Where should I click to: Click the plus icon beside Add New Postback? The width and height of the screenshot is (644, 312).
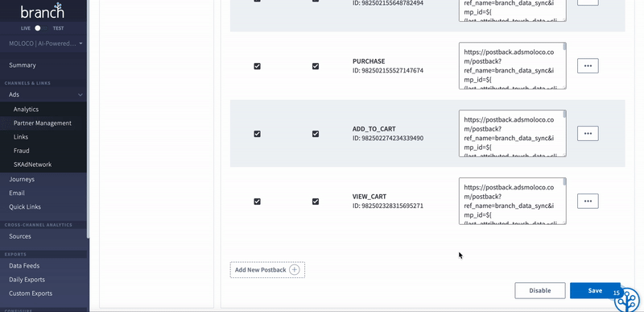(295, 269)
